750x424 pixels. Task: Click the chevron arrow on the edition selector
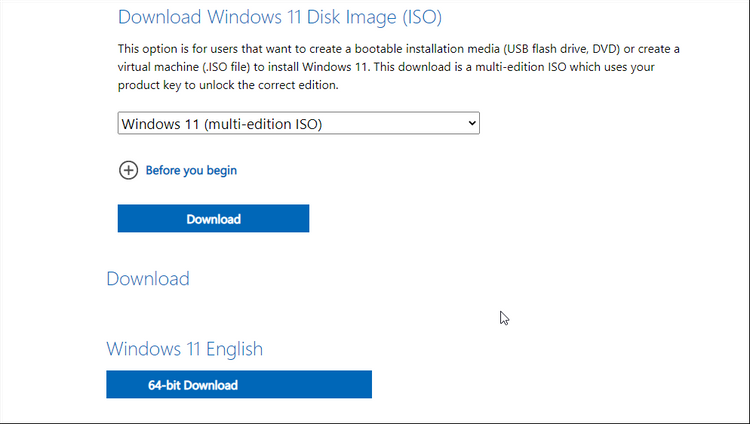point(472,124)
